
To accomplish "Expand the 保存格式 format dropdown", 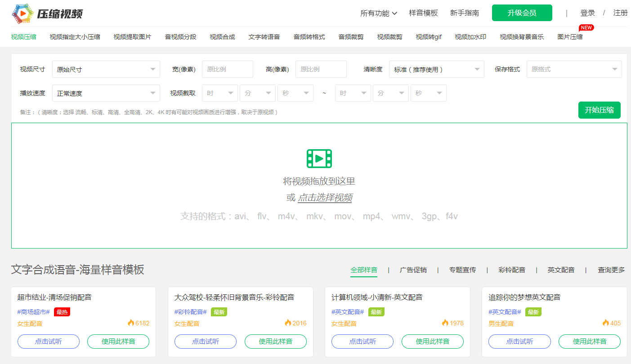I will coord(574,69).
